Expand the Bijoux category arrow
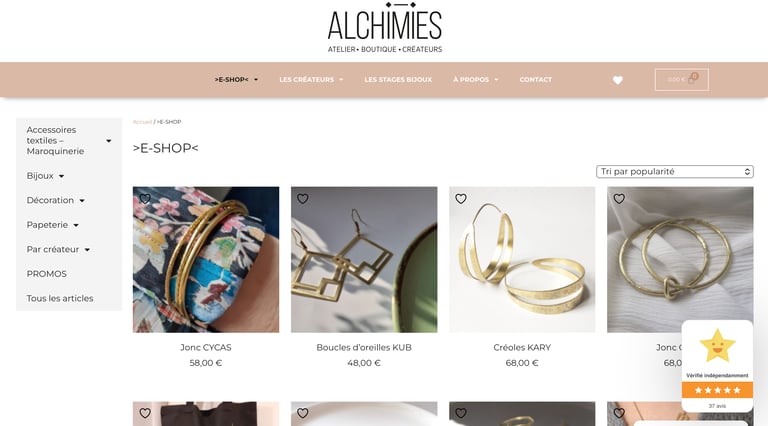The image size is (768, 426). coord(61,176)
